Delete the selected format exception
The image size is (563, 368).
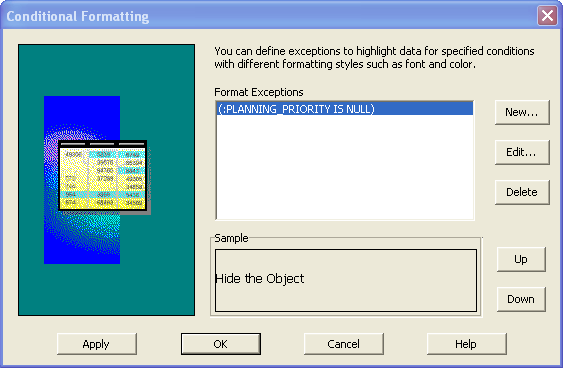pyautogui.click(x=522, y=192)
